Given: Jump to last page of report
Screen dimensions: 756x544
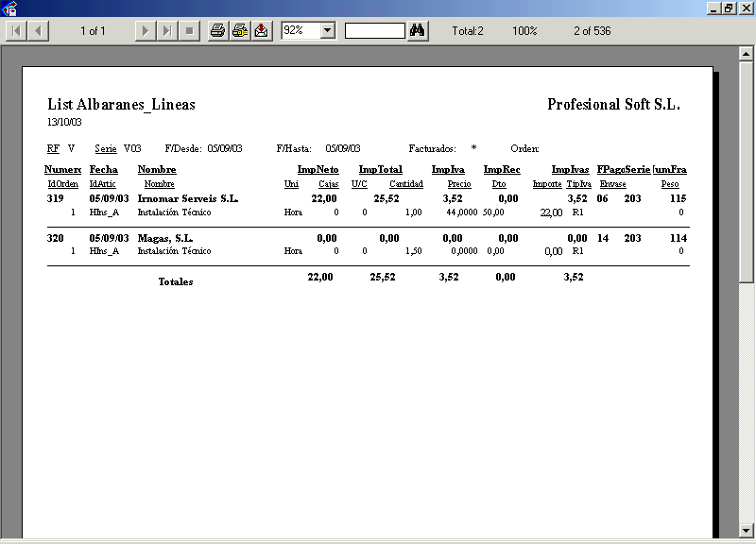Looking at the screenshot, I should [167, 31].
